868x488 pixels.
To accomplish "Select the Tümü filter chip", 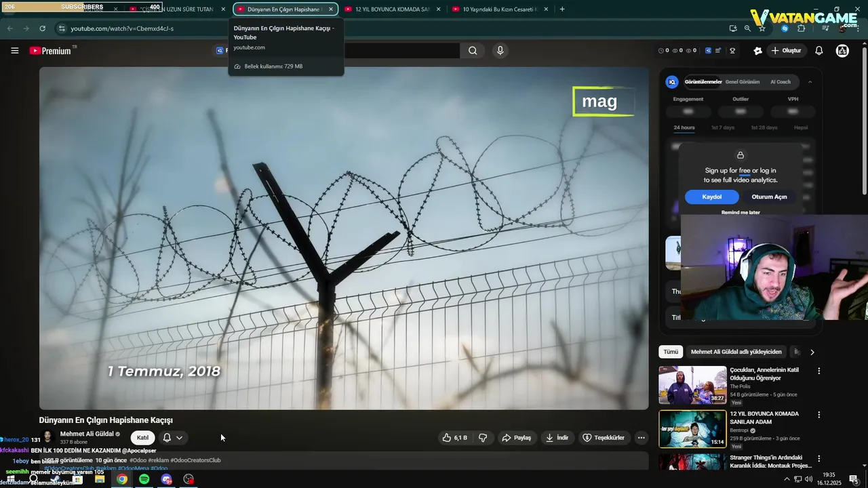I will pyautogui.click(x=671, y=352).
